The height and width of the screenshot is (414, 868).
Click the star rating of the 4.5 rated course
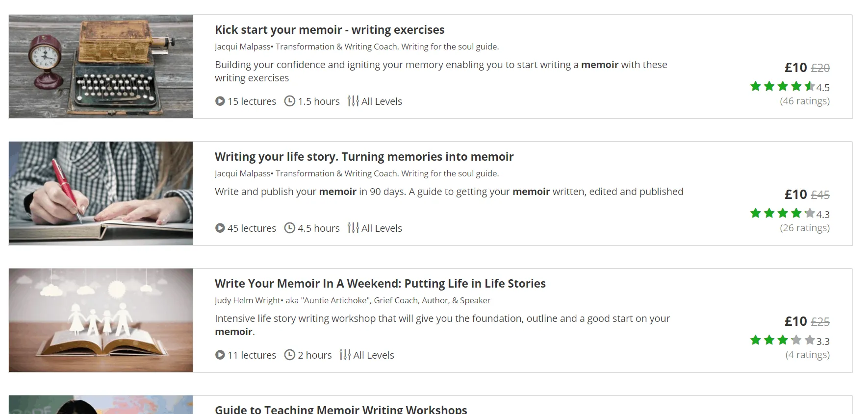click(782, 86)
